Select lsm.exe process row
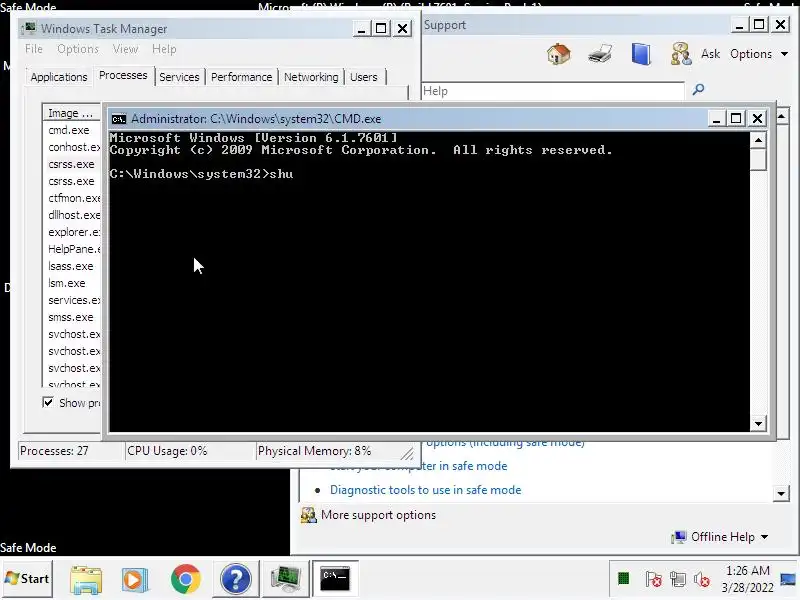This screenshot has height=600, width=800. tap(71, 283)
